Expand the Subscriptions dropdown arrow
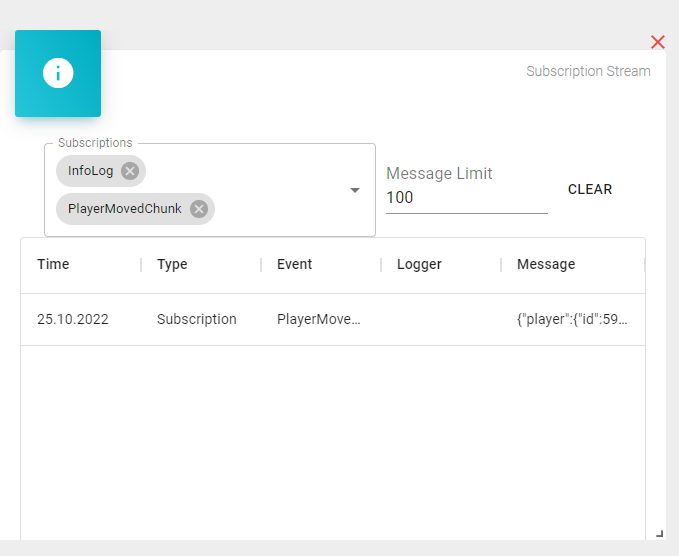This screenshot has width=679, height=556. pos(354,190)
